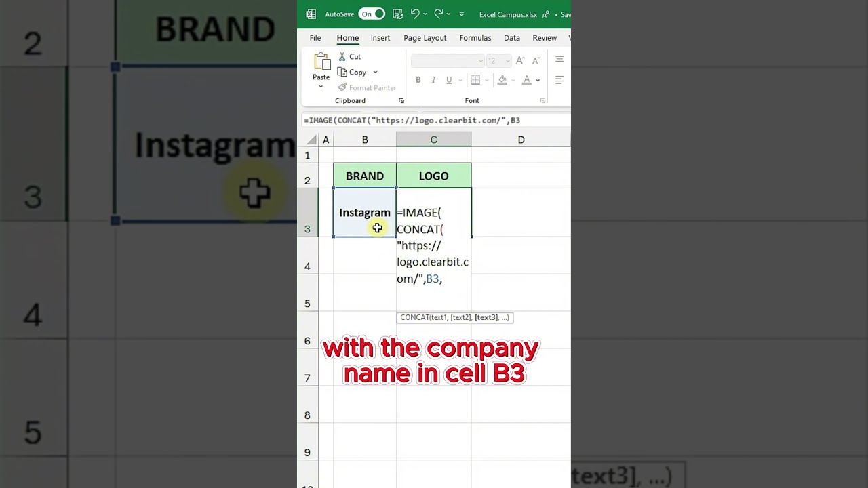The height and width of the screenshot is (488, 868).
Task: Click the BRAND header cell
Action: [x=365, y=176]
